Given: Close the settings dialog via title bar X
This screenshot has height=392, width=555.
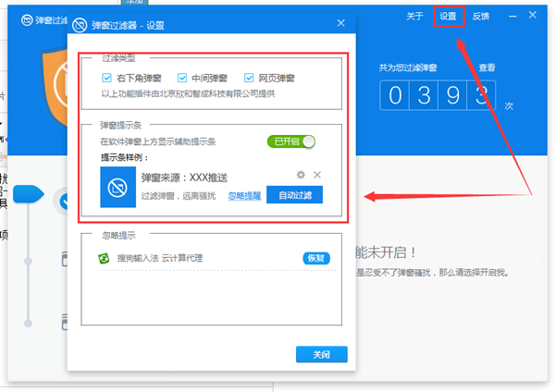Looking at the screenshot, I should tap(340, 23).
